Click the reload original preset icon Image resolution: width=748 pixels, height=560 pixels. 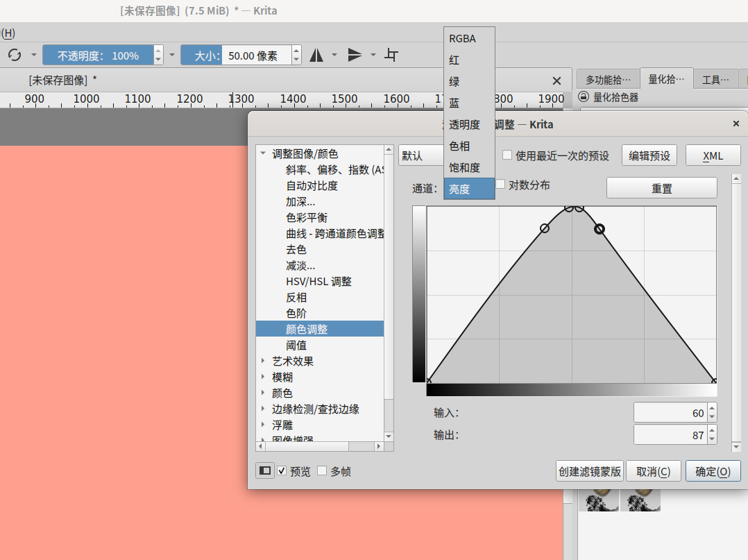(x=15, y=54)
